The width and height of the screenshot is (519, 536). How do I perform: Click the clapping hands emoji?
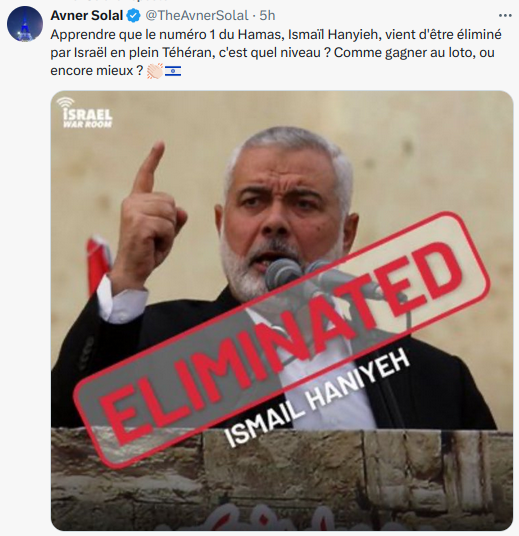[155, 71]
